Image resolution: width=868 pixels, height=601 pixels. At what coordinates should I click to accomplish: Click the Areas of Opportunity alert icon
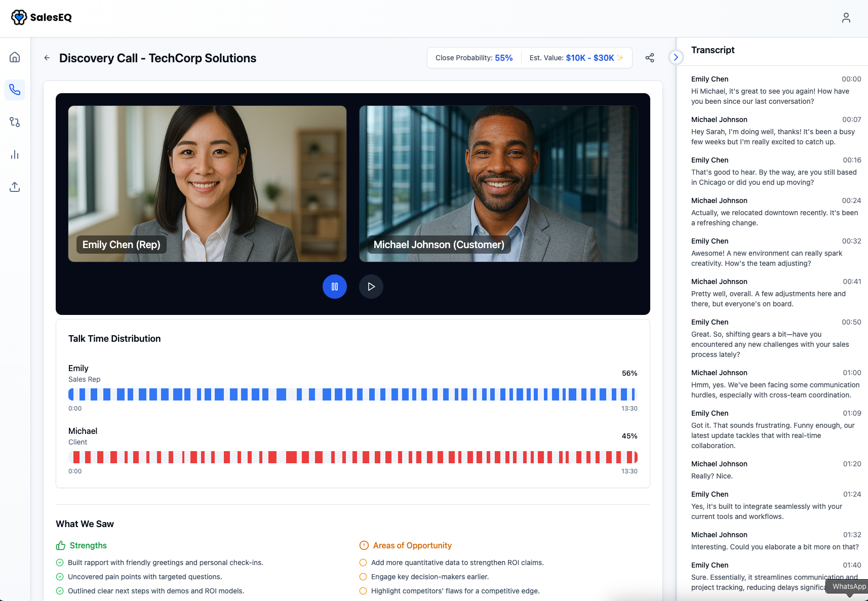tap(364, 545)
